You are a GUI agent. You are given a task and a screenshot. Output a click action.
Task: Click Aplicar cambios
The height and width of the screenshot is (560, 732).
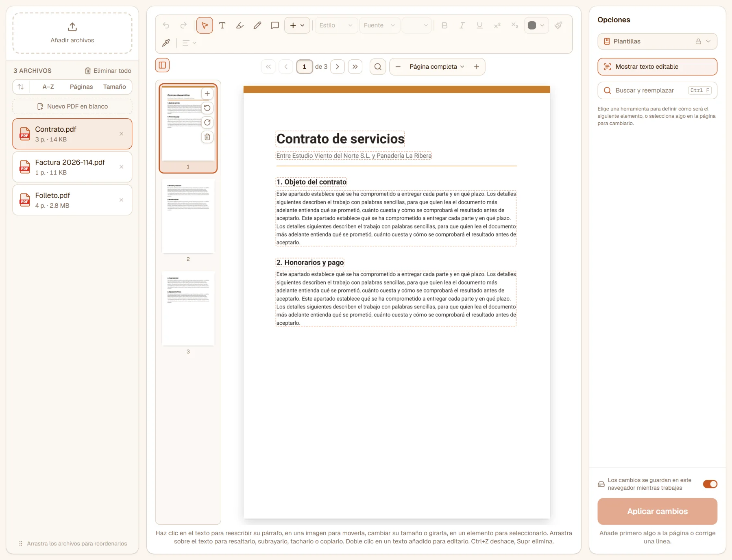tap(657, 511)
